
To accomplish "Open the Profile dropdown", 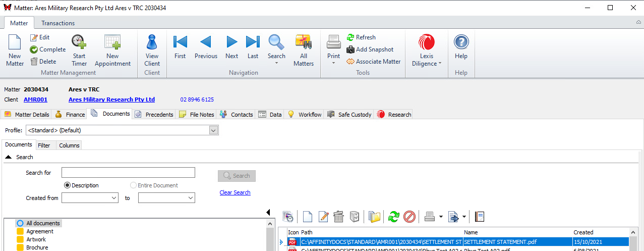I will [214, 130].
